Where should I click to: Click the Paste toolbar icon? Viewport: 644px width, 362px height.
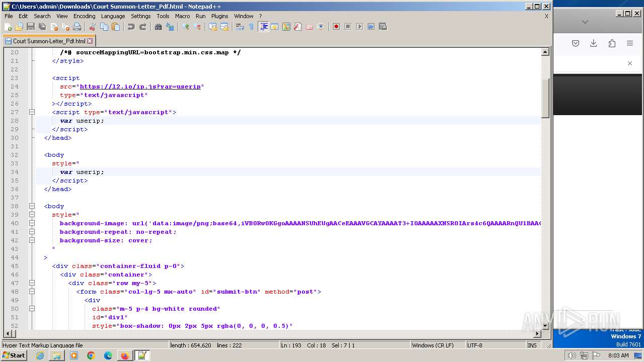(x=116, y=27)
